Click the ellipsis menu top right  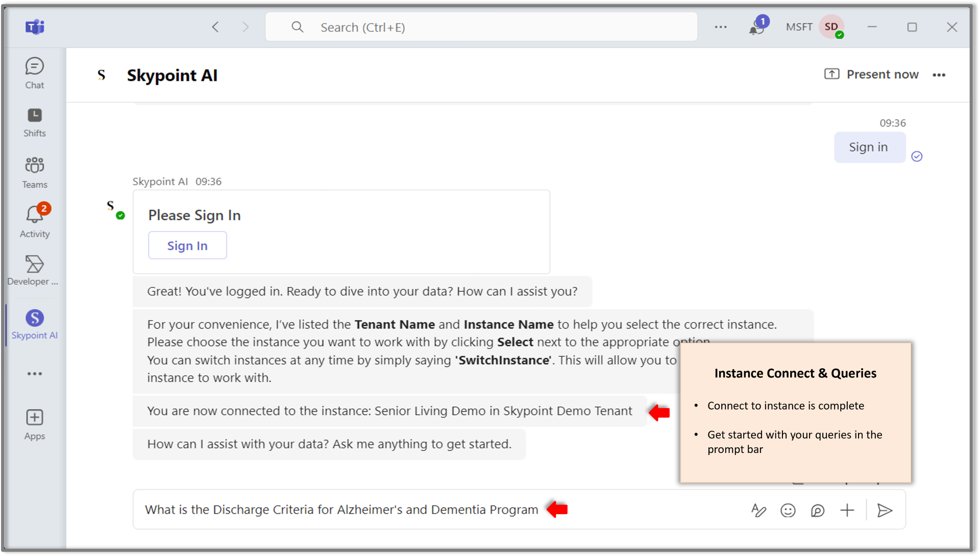click(939, 74)
